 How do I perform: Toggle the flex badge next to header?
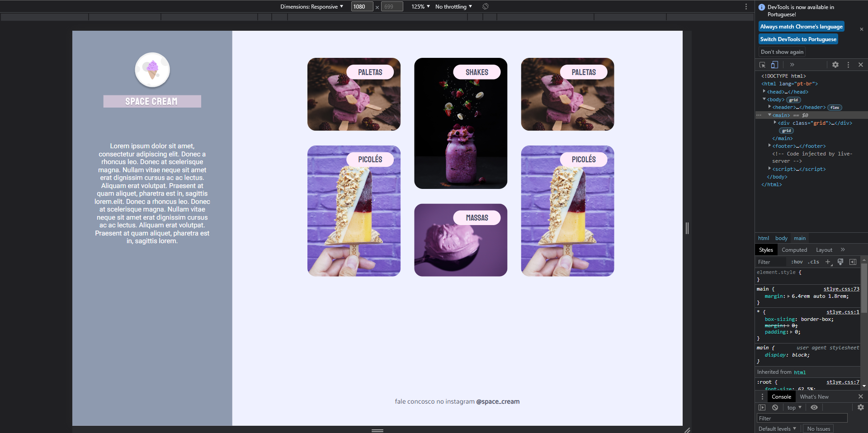835,108
